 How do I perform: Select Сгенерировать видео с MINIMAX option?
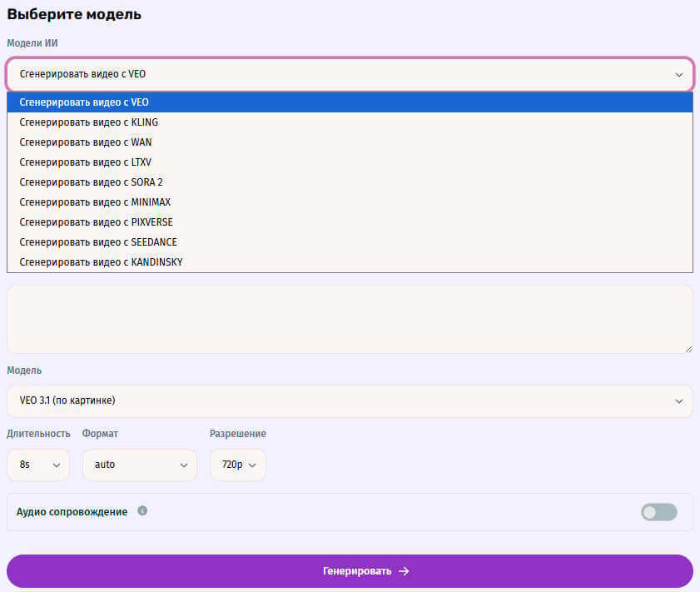tap(95, 202)
